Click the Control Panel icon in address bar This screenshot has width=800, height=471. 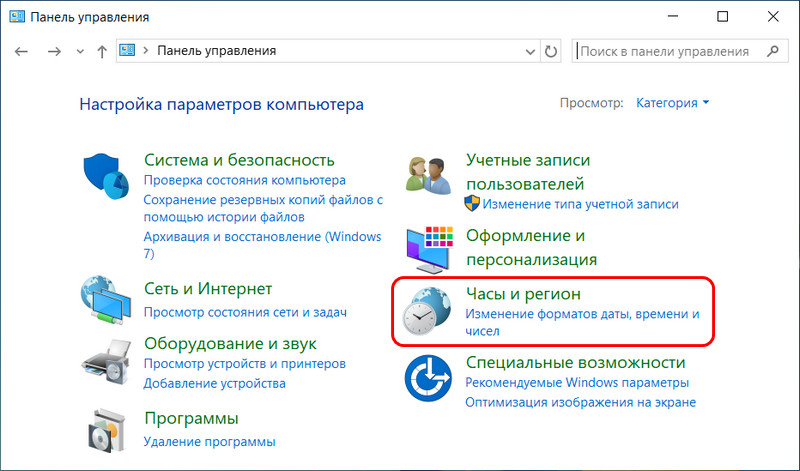pyautogui.click(x=127, y=50)
